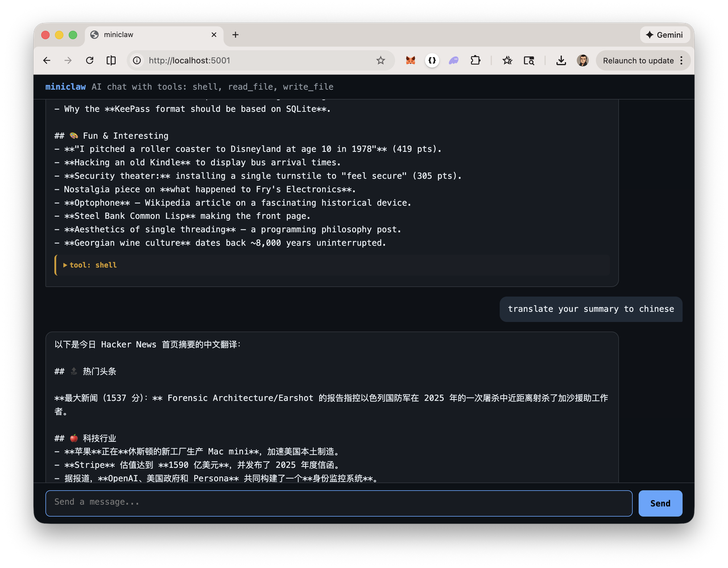This screenshot has width=728, height=568.
Task: Focus the Send a message input field
Action: pyautogui.click(x=338, y=503)
